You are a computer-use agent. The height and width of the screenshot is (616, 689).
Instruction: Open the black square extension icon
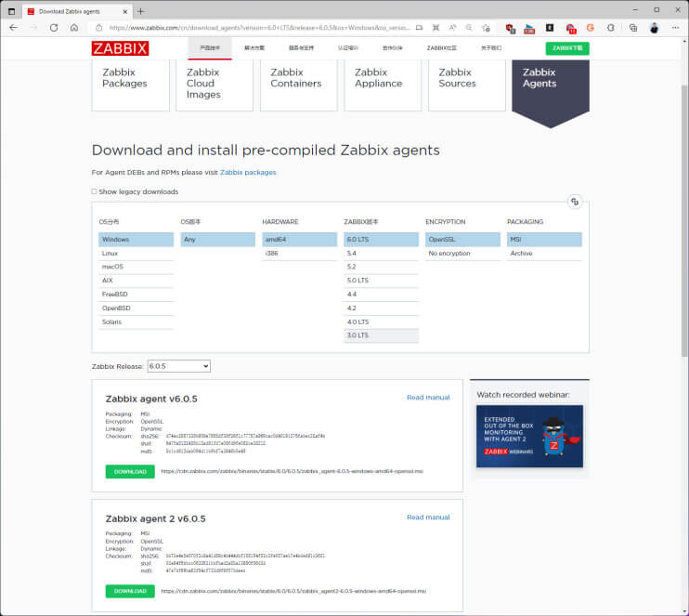pos(550,28)
